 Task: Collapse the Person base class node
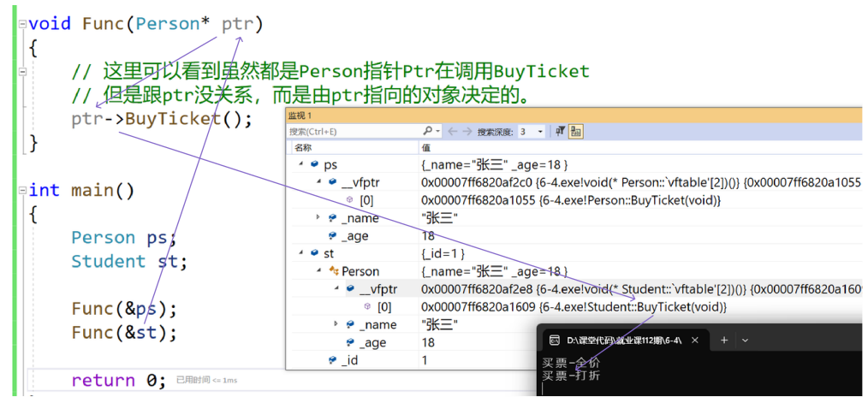click(318, 270)
